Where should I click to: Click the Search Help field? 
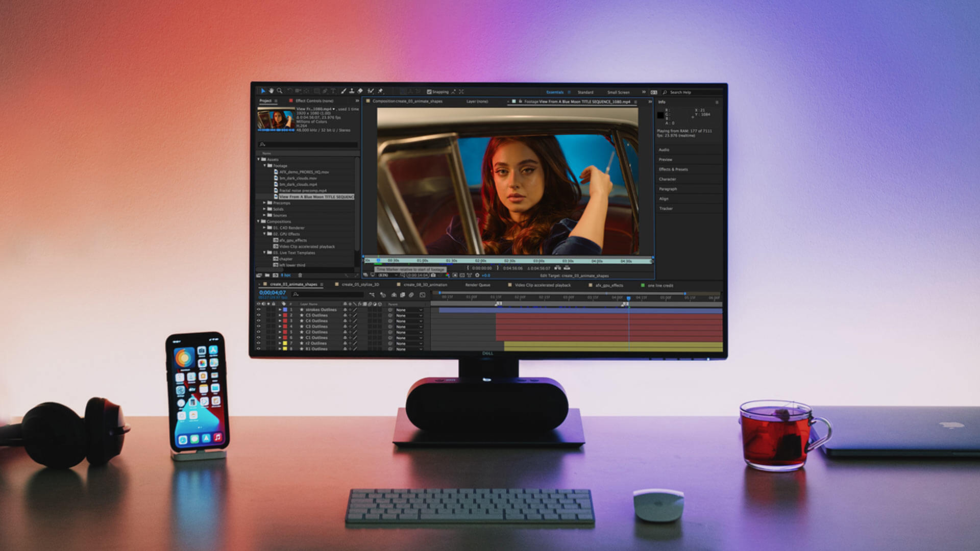[692, 92]
